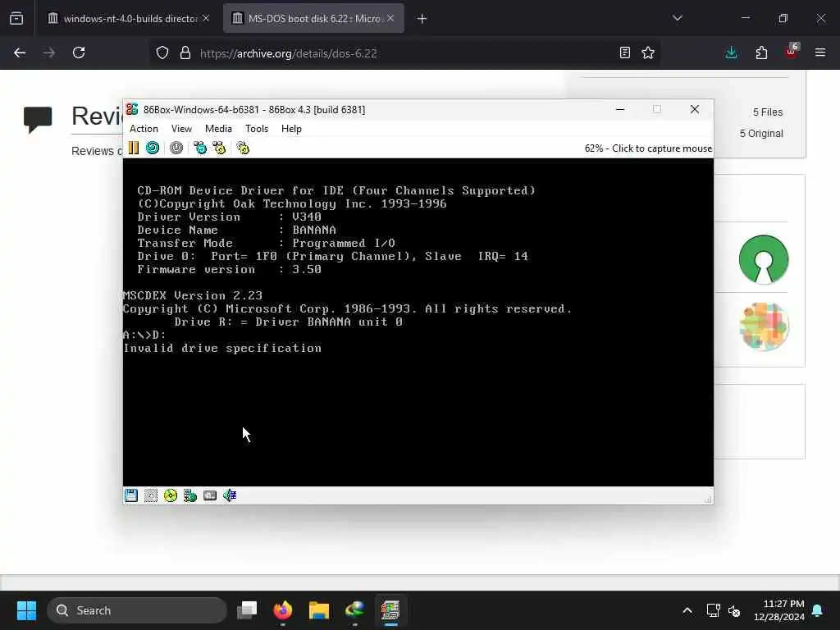Open the notification bell in the tray
The width and height of the screenshot is (840, 630).
pyautogui.click(x=818, y=610)
